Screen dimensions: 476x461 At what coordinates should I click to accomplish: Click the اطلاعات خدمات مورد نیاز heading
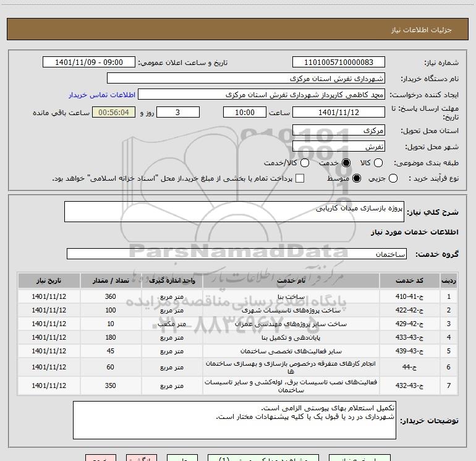(414, 232)
